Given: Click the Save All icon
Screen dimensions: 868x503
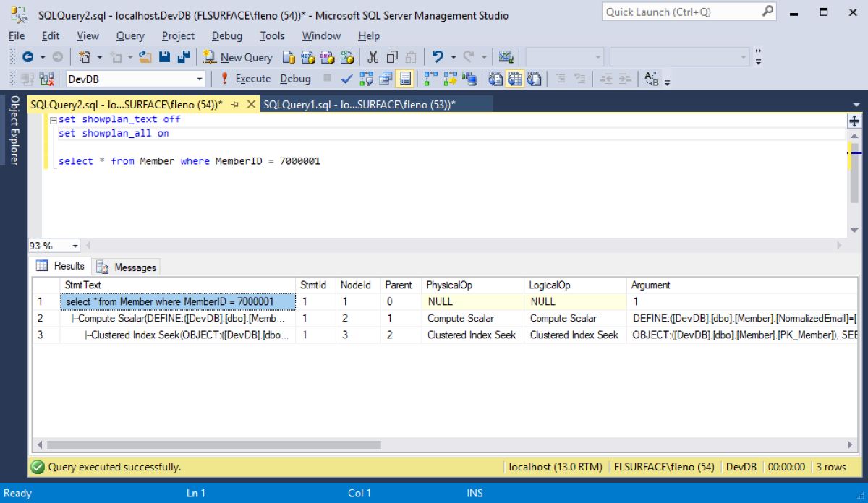Looking at the screenshot, I should (184, 57).
